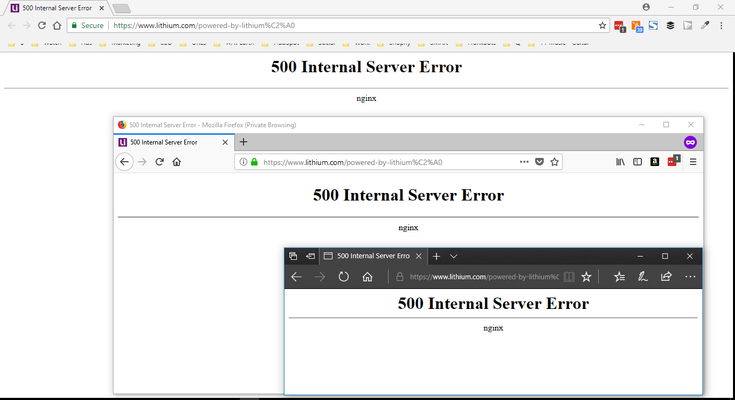Click Edge's forward arrow
This screenshot has height=400, width=735.
(320, 277)
